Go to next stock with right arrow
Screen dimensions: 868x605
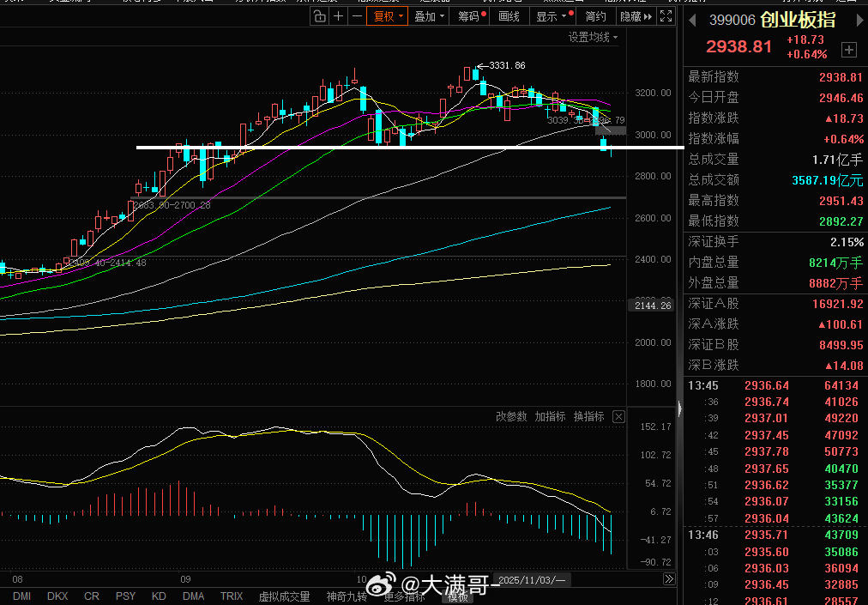pos(861,21)
